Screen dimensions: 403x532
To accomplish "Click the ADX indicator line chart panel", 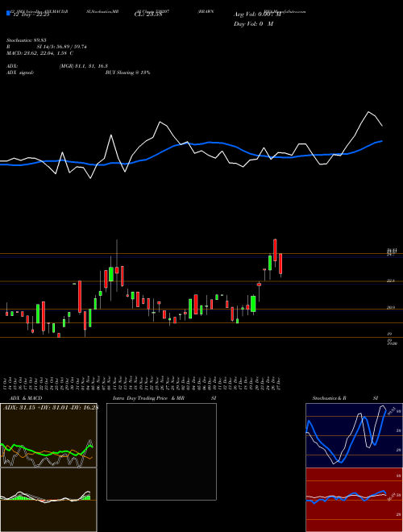I will [x=48, y=435].
